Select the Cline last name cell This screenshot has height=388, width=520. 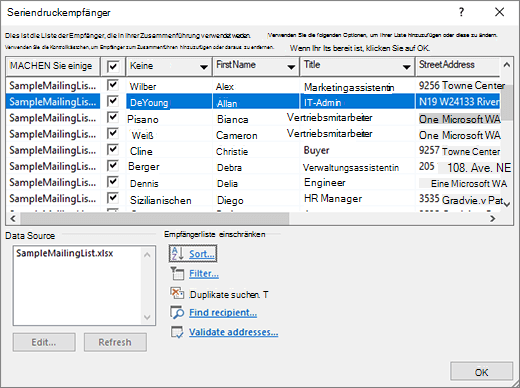click(x=169, y=150)
